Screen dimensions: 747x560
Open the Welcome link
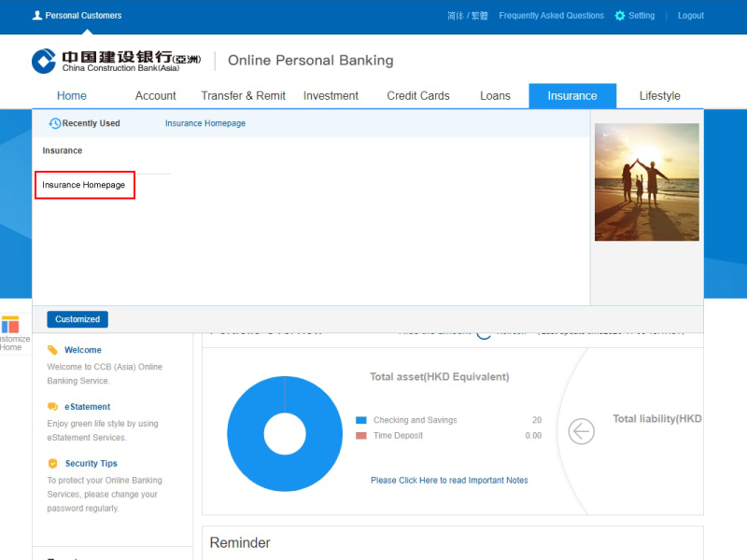(83, 350)
